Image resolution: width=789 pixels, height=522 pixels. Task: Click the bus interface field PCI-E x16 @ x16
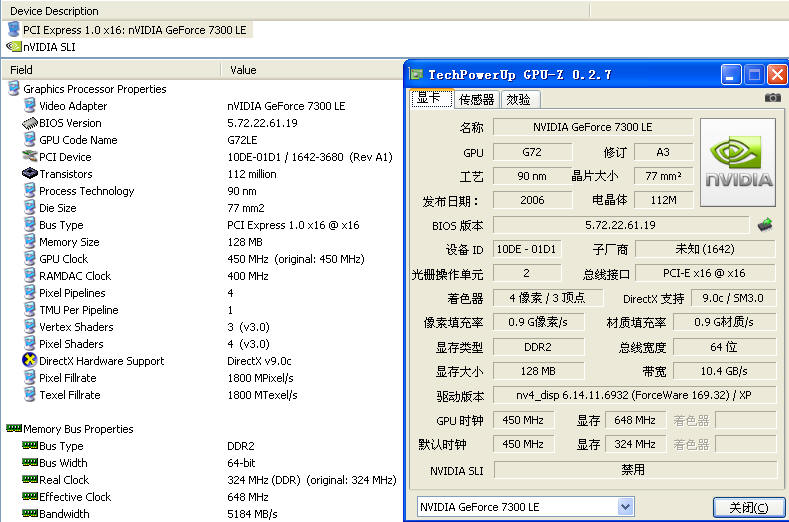[x=704, y=273]
